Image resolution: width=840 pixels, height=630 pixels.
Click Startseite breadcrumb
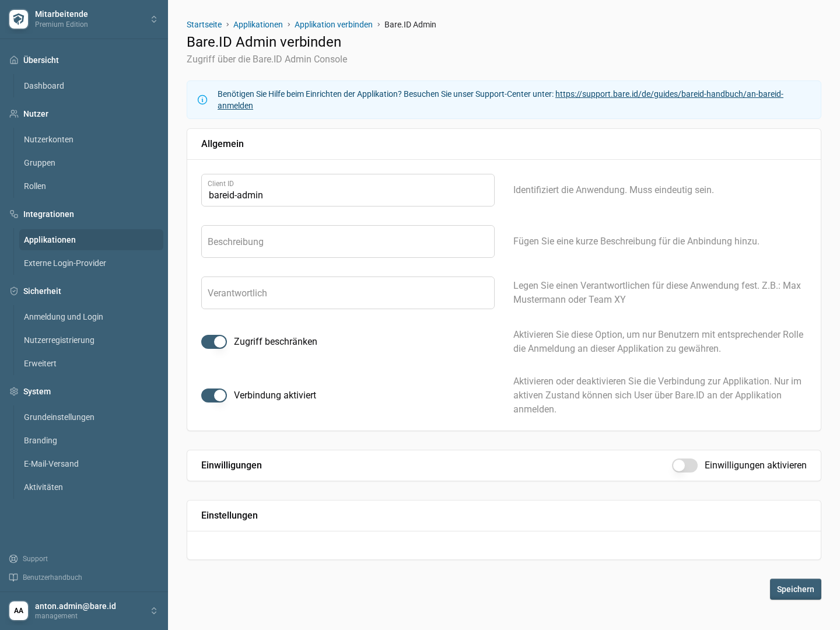pyautogui.click(x=204, y=24)
